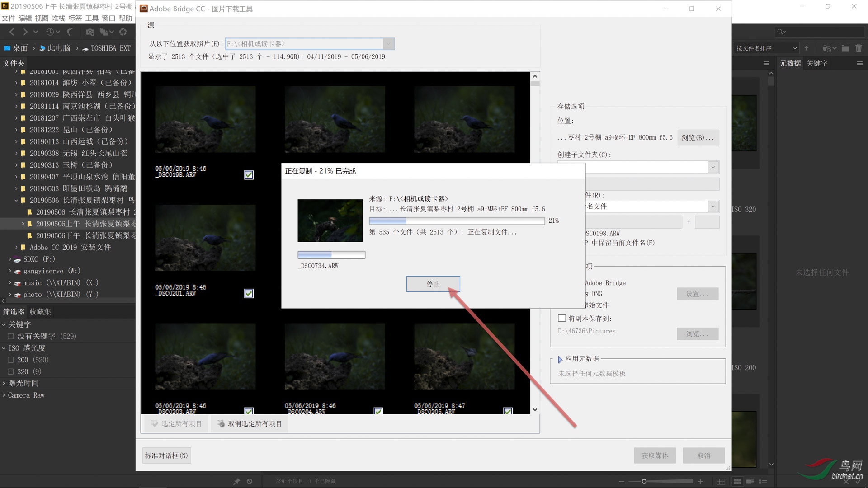
Task: Click the 停止 button
Action: tap(433, 284)
